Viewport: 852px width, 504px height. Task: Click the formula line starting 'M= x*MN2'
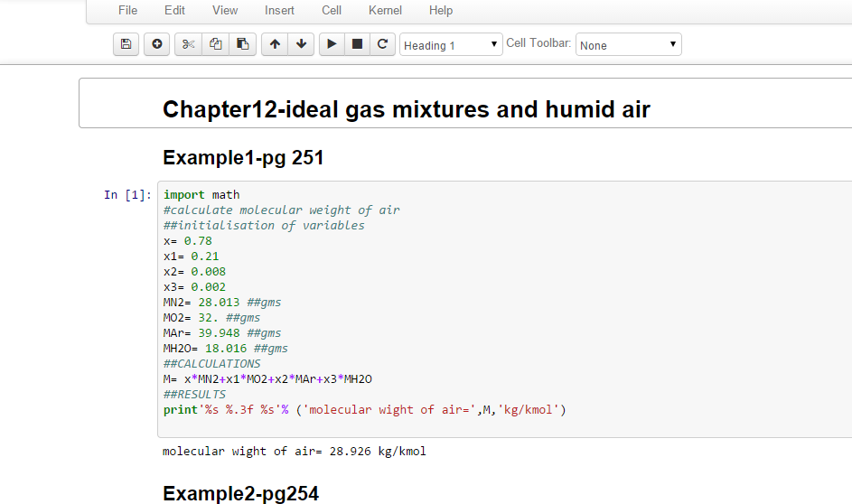(267, 378)
